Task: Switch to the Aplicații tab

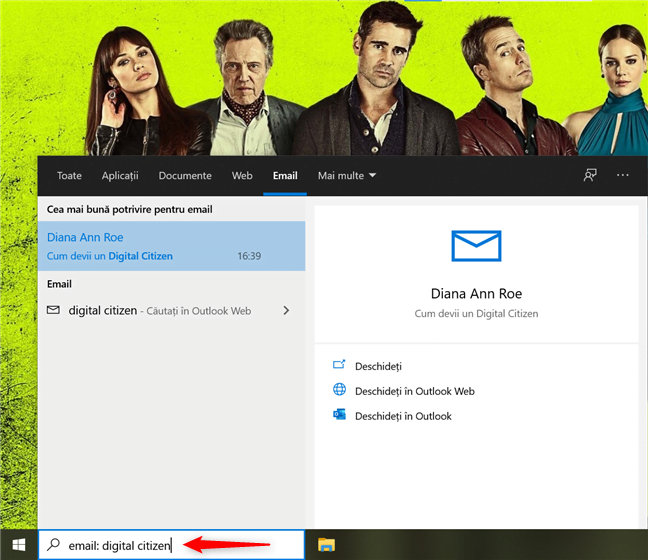Action: (120, 176)
